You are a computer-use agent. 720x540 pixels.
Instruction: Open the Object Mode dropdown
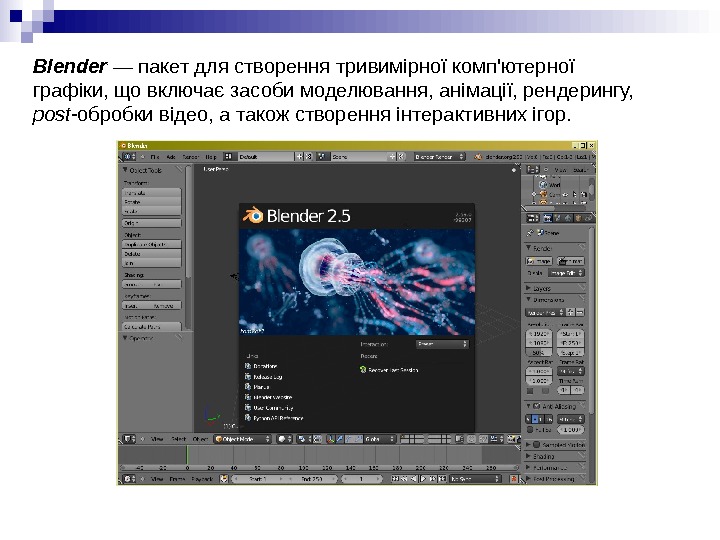tap(242, 439)
